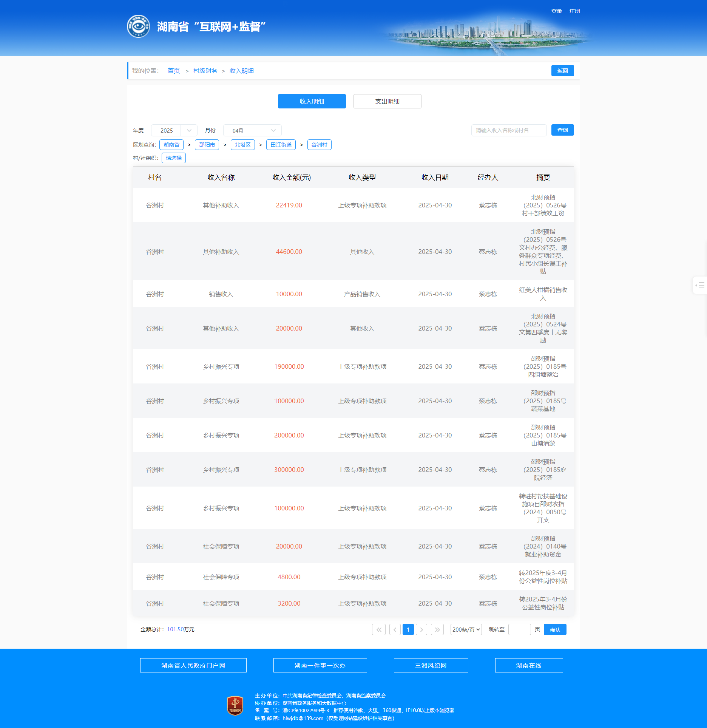Image resolution: width=707 pixels, height=728 pixels.
Task: Select page 1 in pagination
Action: point(408,629)
